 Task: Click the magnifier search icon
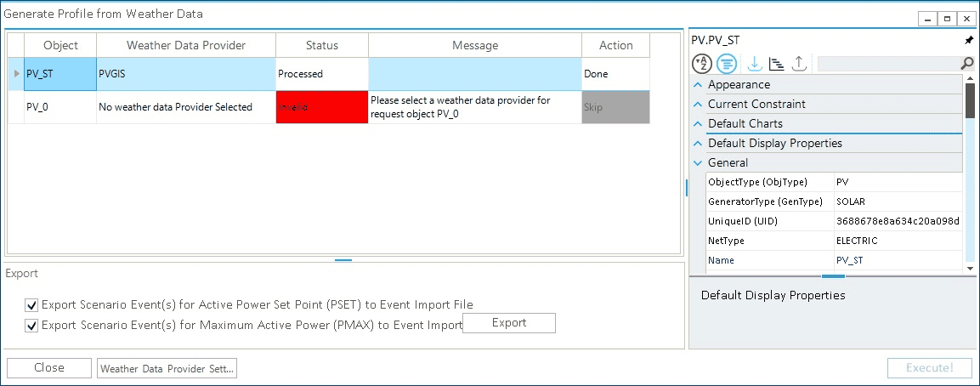(966, 63)
